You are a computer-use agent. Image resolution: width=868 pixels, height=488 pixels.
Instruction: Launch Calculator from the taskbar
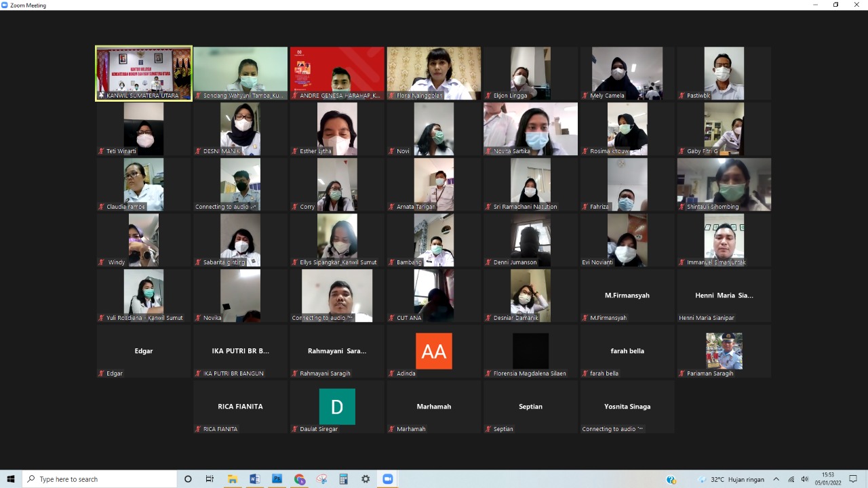tap(343, 479)
